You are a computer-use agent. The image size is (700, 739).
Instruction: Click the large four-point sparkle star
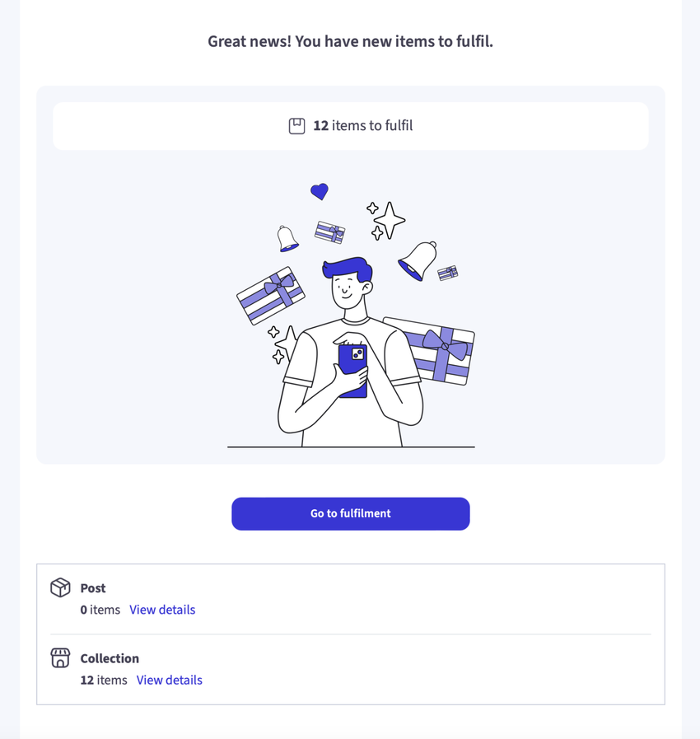389,220
